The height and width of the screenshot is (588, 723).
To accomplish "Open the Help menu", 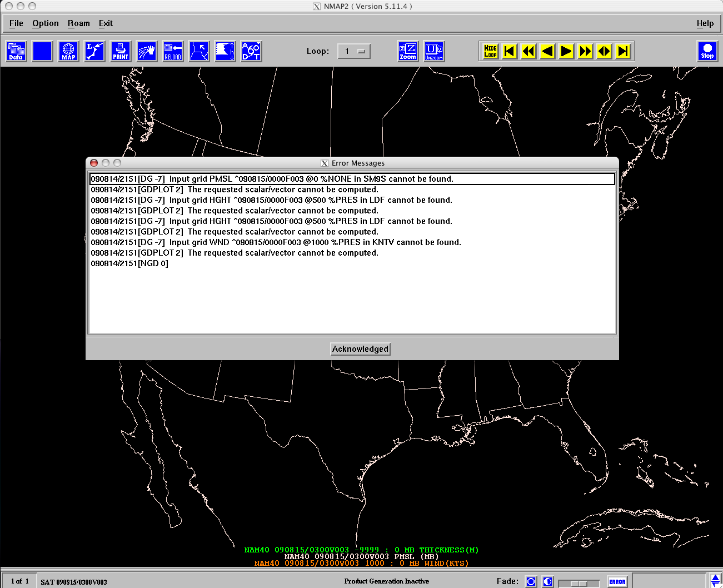I will pyautogui.click(x=705, y=23).
